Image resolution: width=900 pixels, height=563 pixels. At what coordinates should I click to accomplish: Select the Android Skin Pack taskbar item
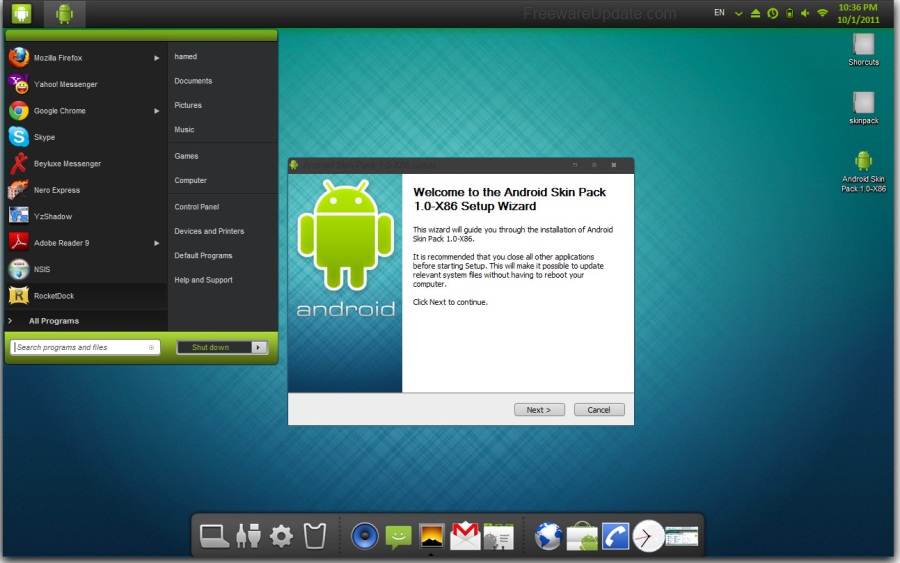click(64, 14)
